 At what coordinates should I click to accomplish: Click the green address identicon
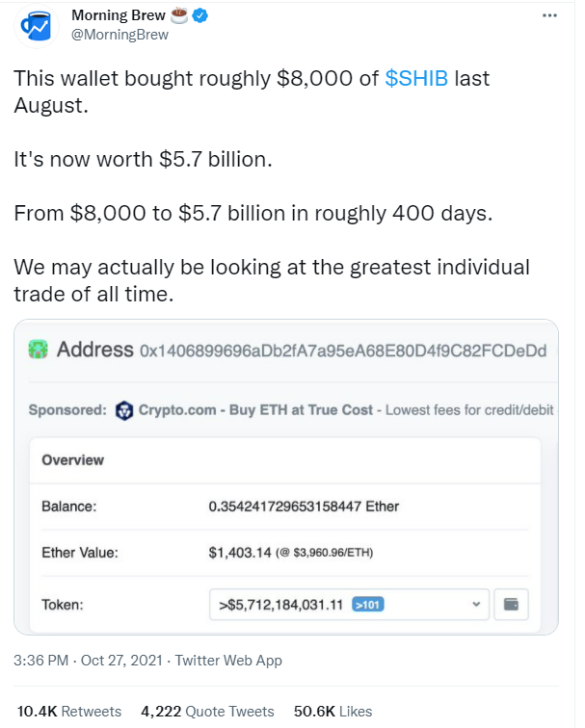point(39,350)
